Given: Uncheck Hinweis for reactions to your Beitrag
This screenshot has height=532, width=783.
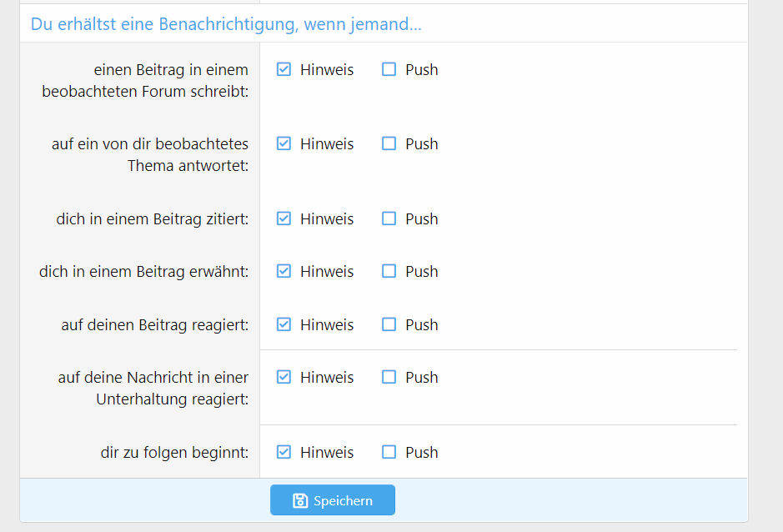Looking at the screenshot, I should (284, 324).
